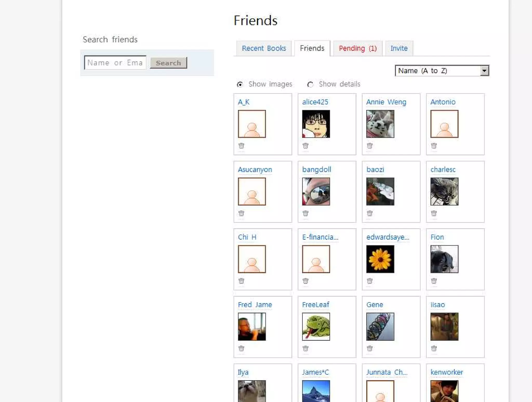
Task: Click FreeLeaf's green snake avatar
Action: pyautogui.click(x=316, y=327)
